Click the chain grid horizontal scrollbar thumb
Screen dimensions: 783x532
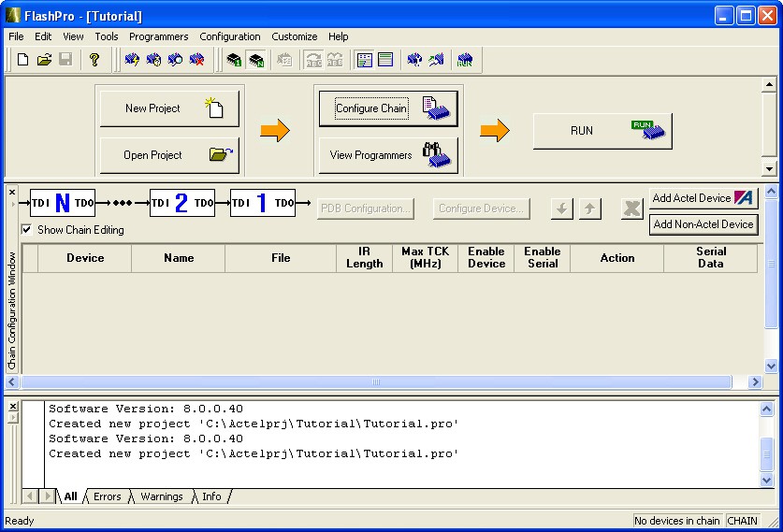pos(376,382)
